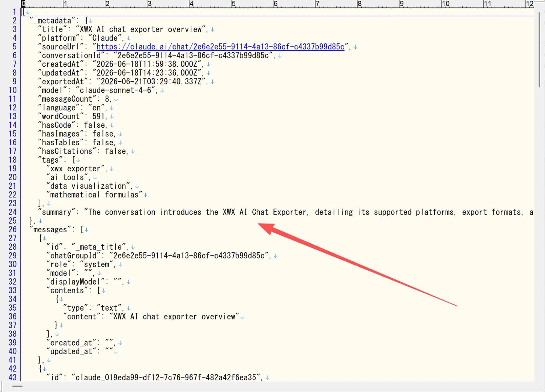Click the "created_at" key on line 39
545x392 pixels.
(x=71, y=343)
